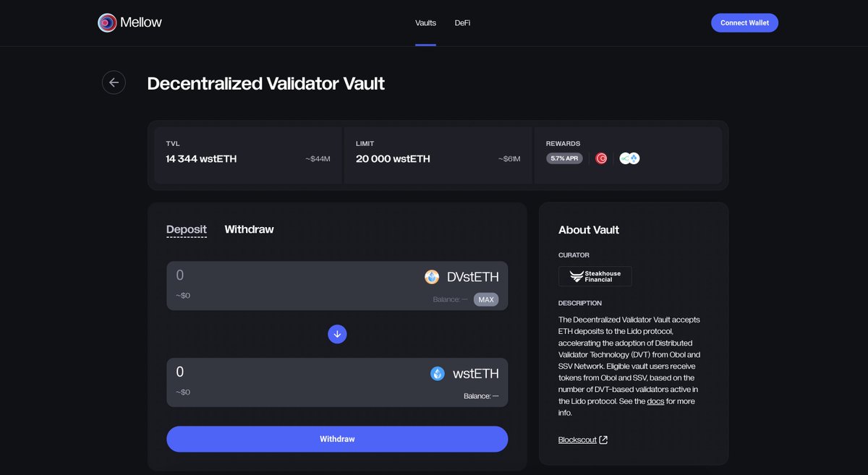868x475 pixels.
Task: Click the CURATOR label
Action: tap(574, 255)
